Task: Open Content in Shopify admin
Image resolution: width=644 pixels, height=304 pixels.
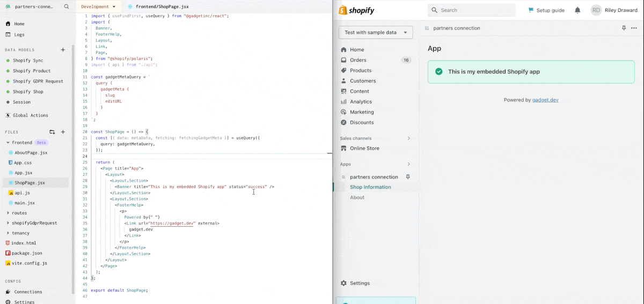Action: click(360, 91)
